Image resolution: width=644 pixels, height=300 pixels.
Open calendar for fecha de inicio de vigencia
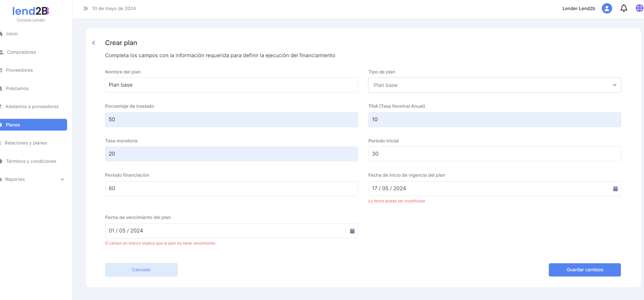coord(615,189)
